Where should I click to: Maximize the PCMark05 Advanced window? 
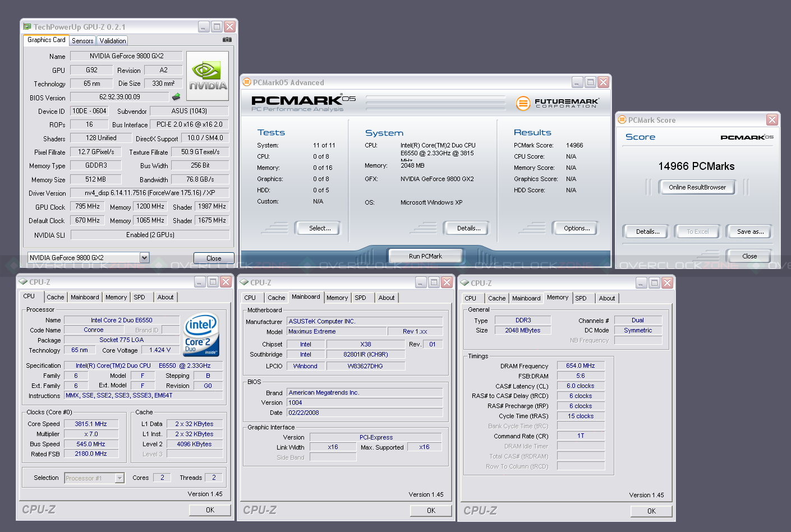coord(590,82)
